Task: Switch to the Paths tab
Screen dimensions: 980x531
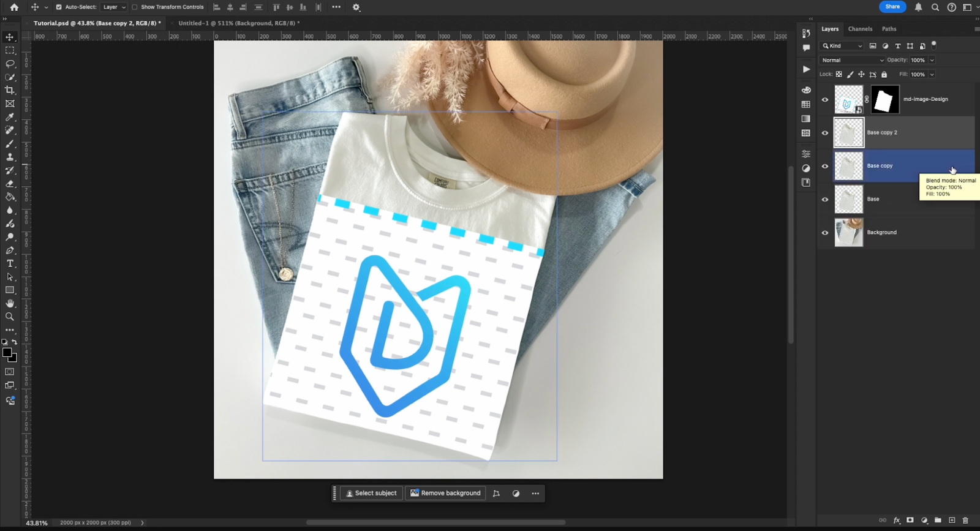Action: tap(889, 29)
